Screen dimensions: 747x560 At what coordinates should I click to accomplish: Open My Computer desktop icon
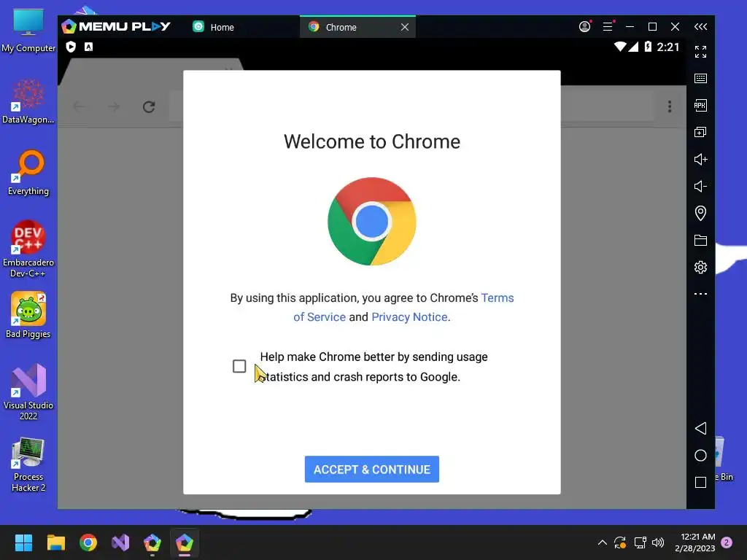[28, 31]
